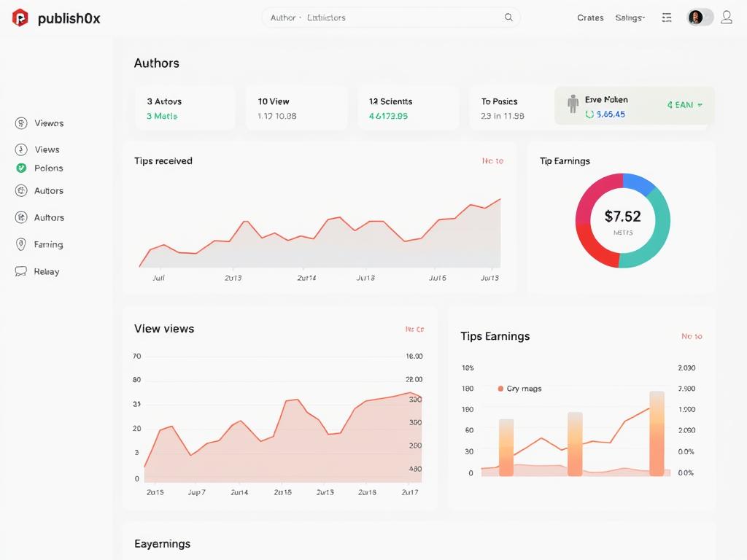Viewport: 747px width, 560px height.
Task: Open the 4 EAN dropdown
Action: tap(684, 105)
